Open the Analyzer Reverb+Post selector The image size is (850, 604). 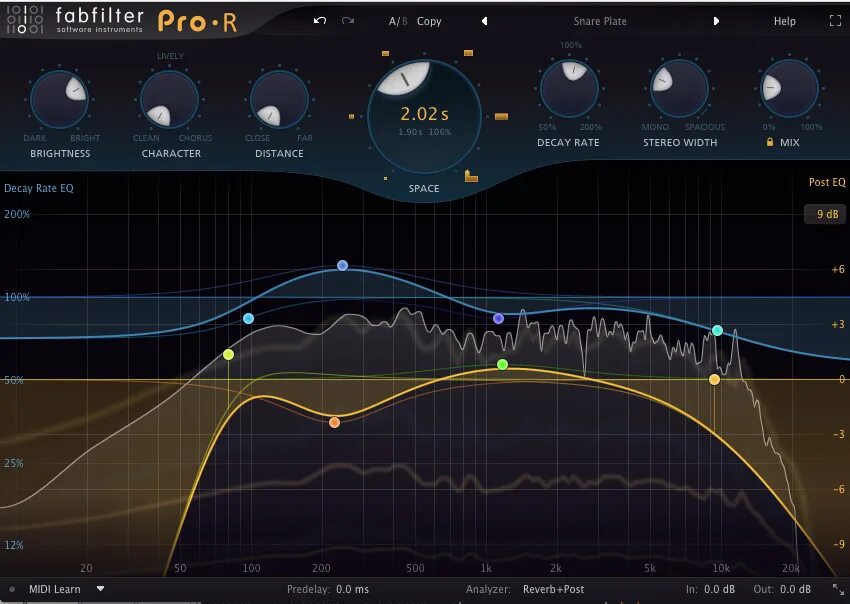tap(553, 589)
